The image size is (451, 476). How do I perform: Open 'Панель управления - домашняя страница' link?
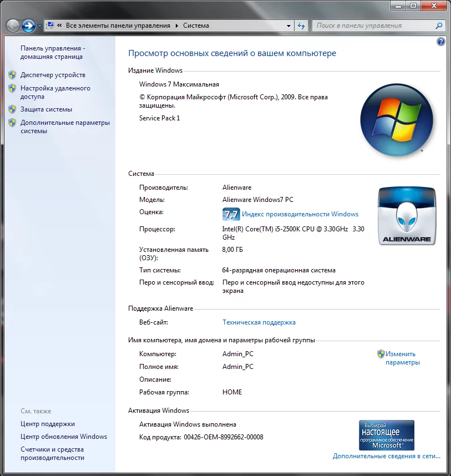(53, 53)
